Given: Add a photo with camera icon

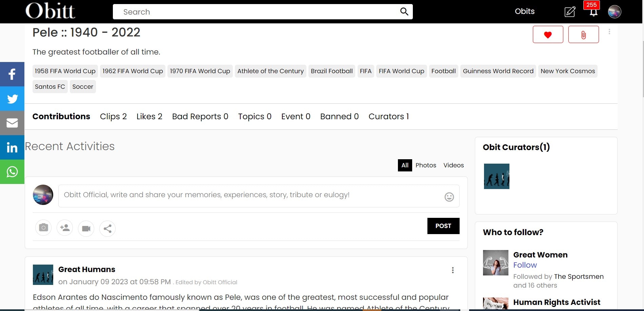Looking at the screenshot, I should pos(43,228).
